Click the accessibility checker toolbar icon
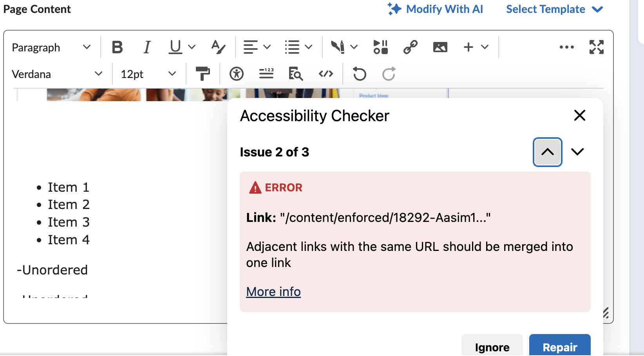The image size is (644, 356). [x=237, y=74]
